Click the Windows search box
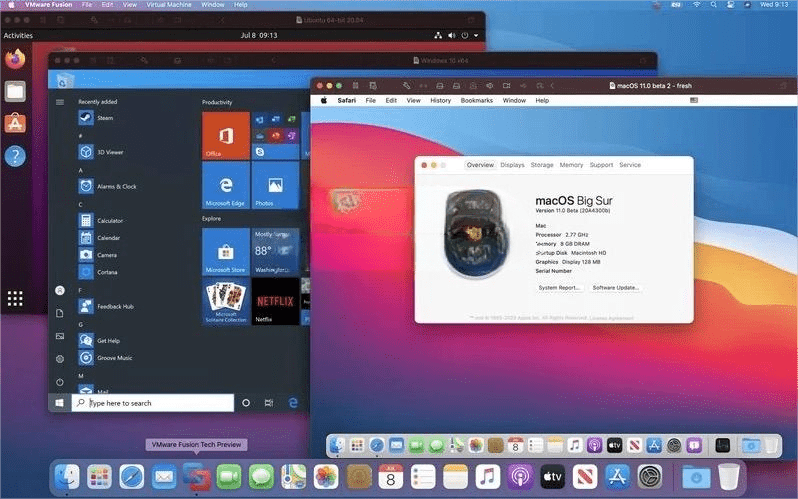Image resolution: width=798 pixels, height=499 pixels. 153,403
